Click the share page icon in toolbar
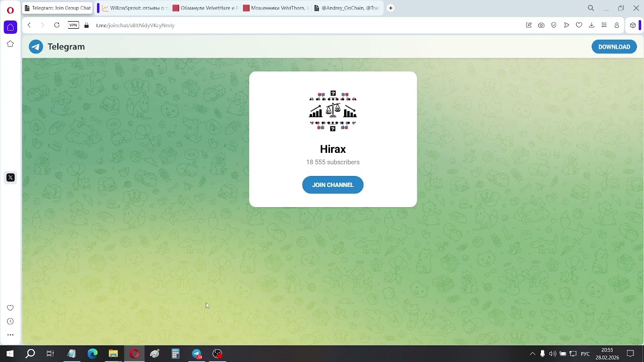Screen dimensions: 644x362 coord(529,25)
